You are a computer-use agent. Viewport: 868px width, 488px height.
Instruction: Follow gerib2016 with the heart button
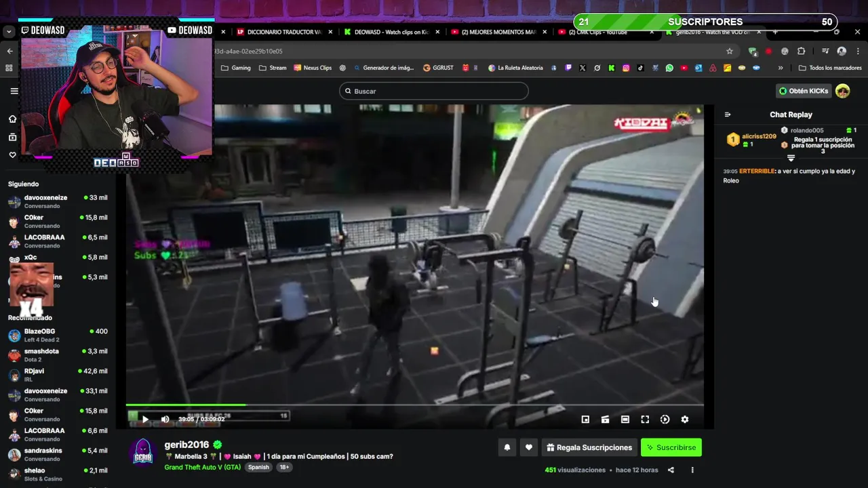coord(529,447)
